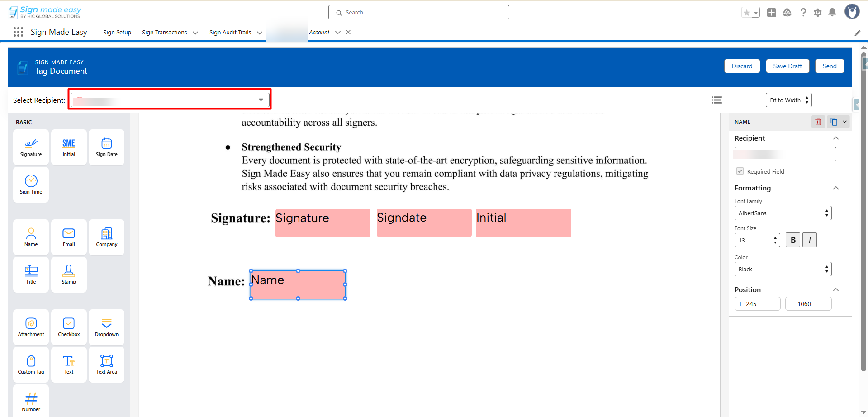Click the Recipient field in properties panel

click(x=785, y=154)
